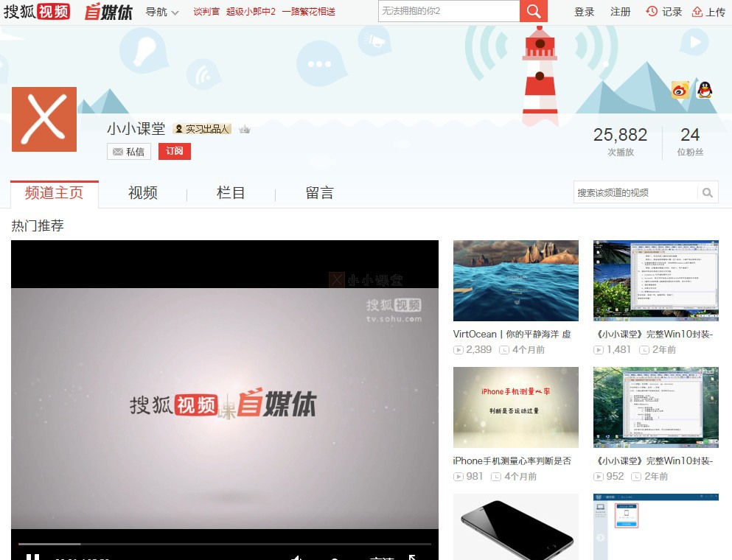
Task: Share via the QQ penguin icon
Action: tap(705, 90)
